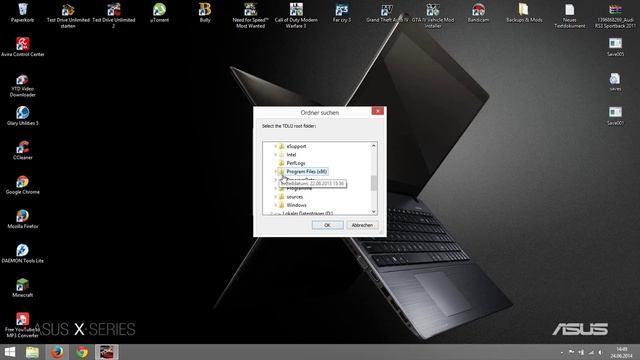Open Mozilla Firefox desktop shortcut
Viewport: 640px width, 360px height.
pyautogui.click(x=22, y=219)
